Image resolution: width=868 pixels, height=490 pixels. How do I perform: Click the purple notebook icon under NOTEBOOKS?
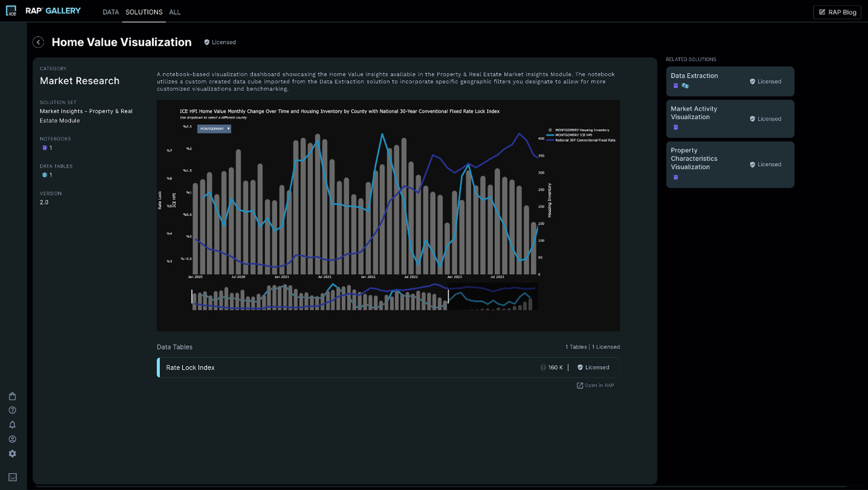44,148
